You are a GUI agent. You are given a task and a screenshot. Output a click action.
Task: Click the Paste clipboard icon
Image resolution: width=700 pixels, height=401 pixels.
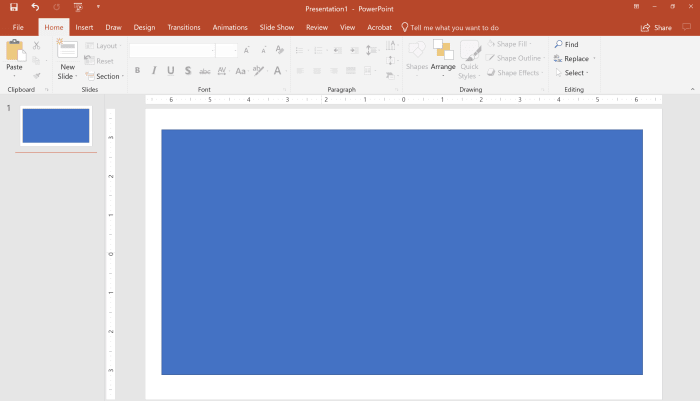point(15,50)
